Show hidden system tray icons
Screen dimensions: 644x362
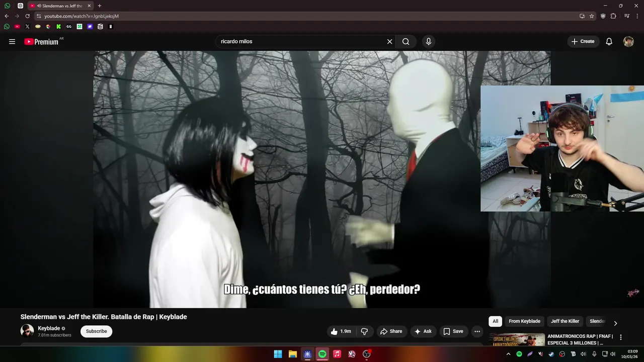click(508, 354)
